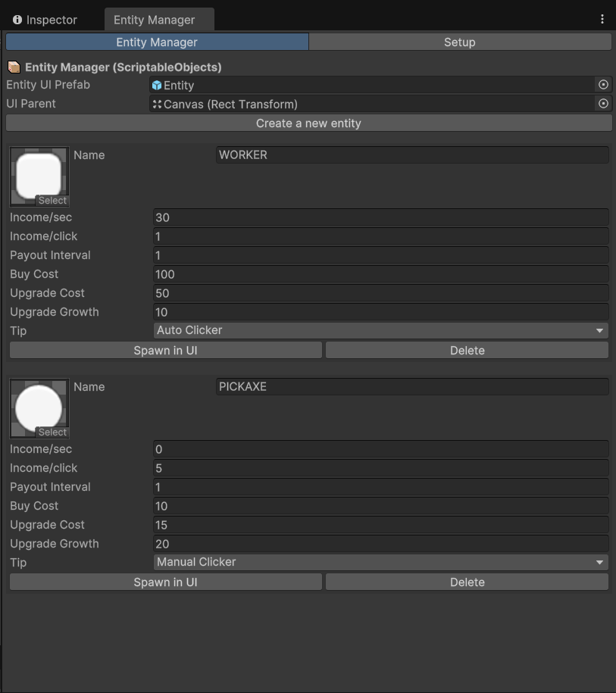
Task: Select sprite for the PICKAXE entity
Action: tap(52, 432)
